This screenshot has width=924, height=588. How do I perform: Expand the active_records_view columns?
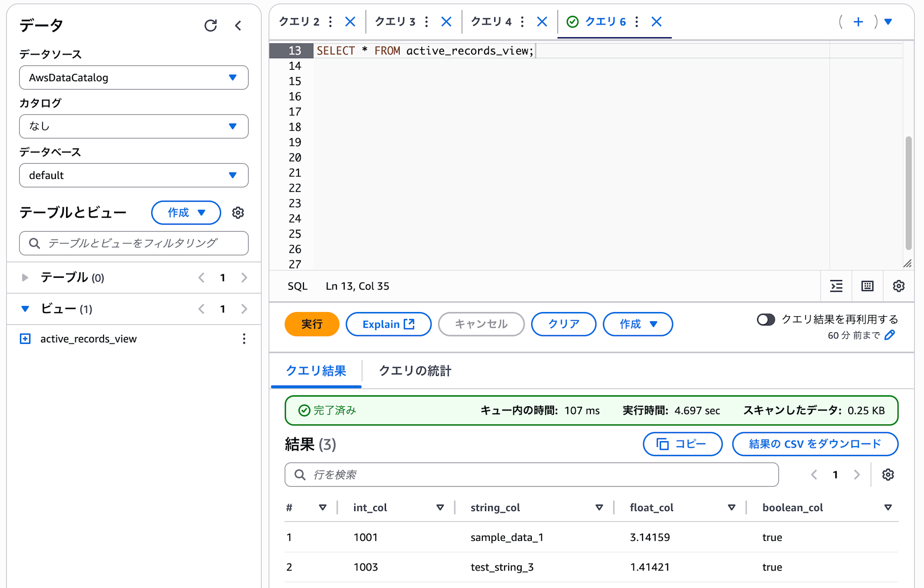click(25, 339)
